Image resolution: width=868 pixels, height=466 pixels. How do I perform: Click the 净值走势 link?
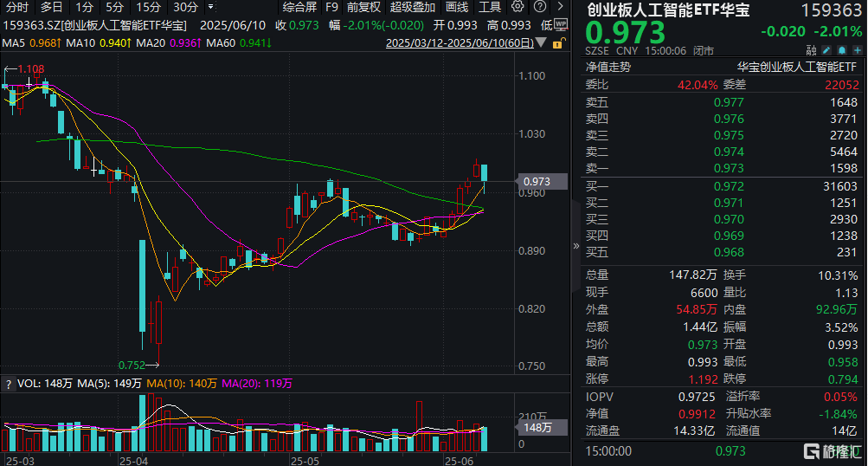click(608, 67)
